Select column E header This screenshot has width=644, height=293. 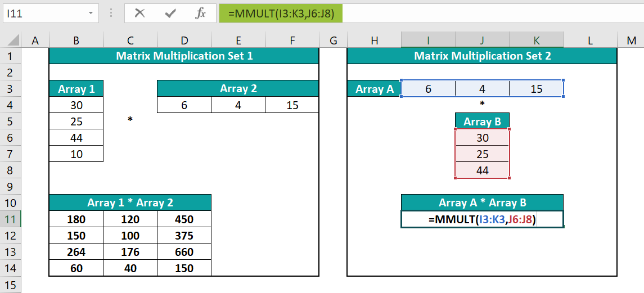pyautogui.click(x=238, y=40)
